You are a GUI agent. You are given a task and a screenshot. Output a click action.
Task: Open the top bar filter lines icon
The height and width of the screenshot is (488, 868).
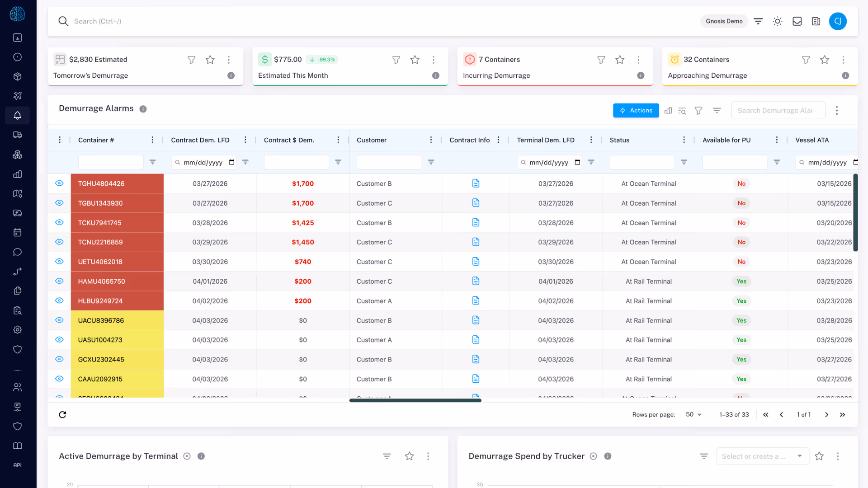click(x=758, y=21)
